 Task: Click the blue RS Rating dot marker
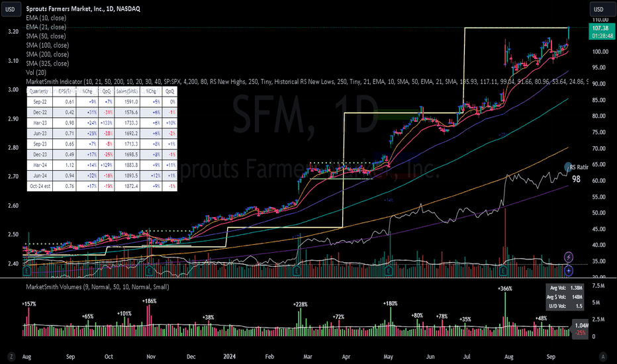(568, 167)
